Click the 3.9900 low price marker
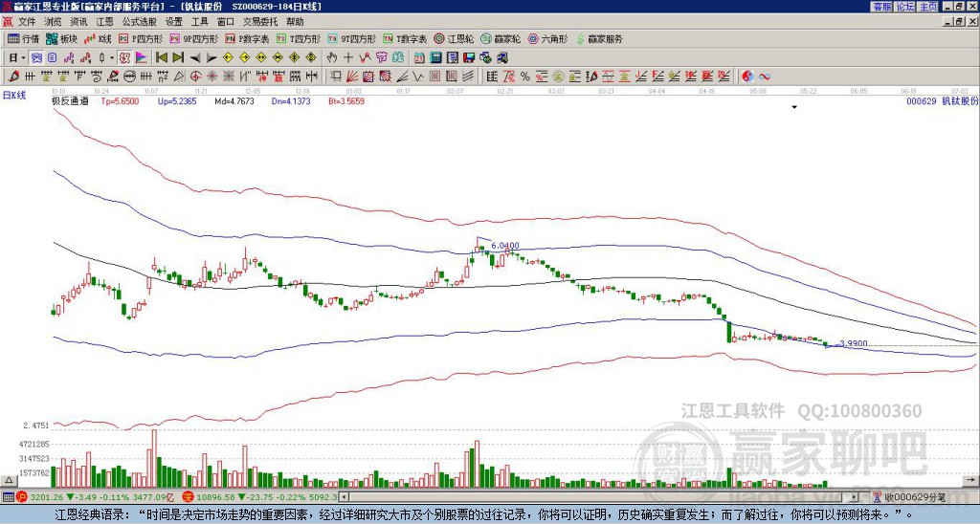Viewport: 980px width, 524px height. [x=854, y=343]
